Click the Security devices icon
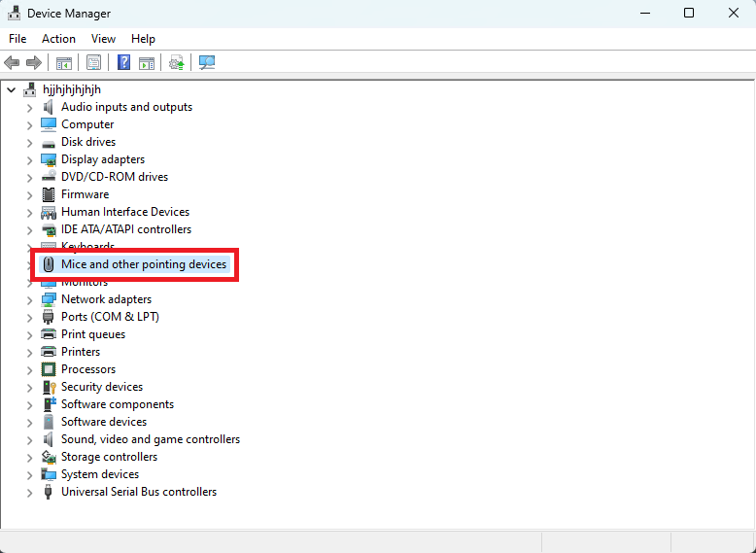 49,387
